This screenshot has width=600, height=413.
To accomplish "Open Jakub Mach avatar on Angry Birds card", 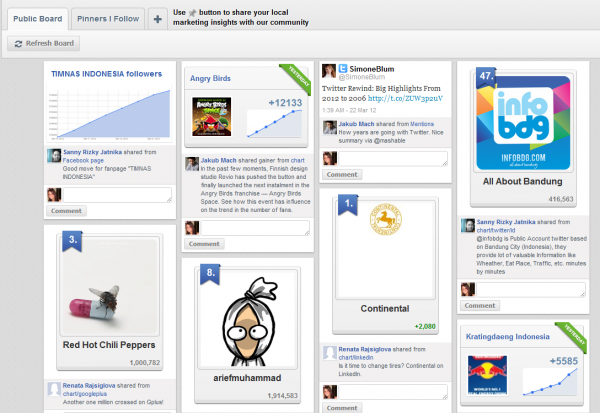I will (192, 163).
